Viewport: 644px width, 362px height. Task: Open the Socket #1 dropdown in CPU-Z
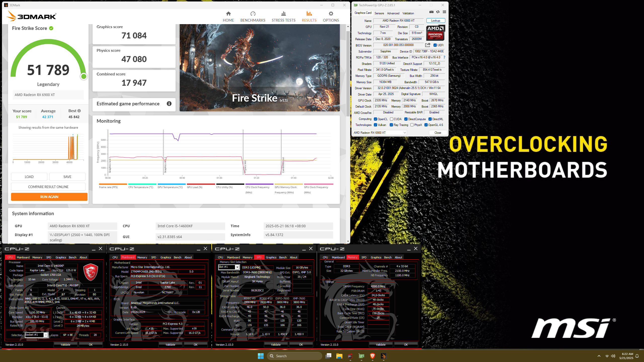click(x=36, y=335)
